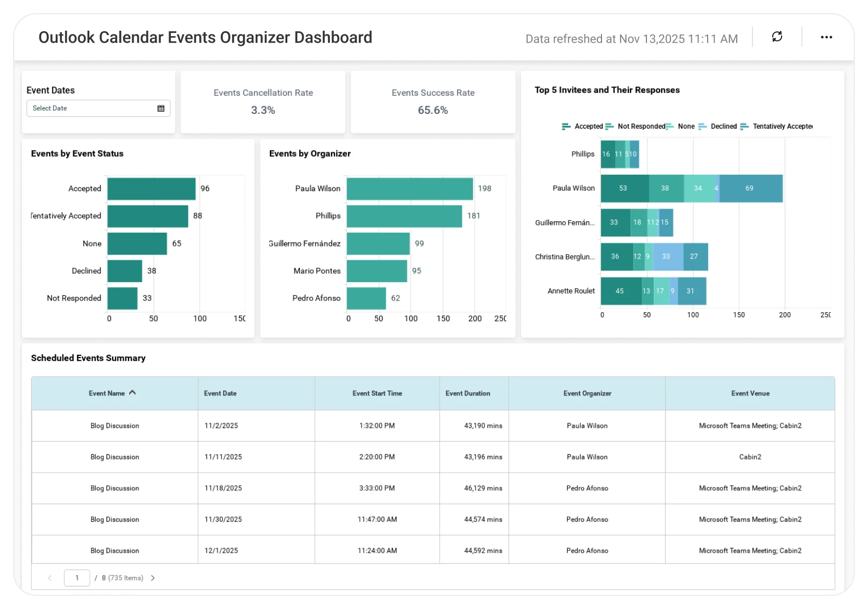Sort table by Event Name header
Image resolution: width=868 pixels, height=609 pixels.
pyautogui.click(x=114, y=393)
